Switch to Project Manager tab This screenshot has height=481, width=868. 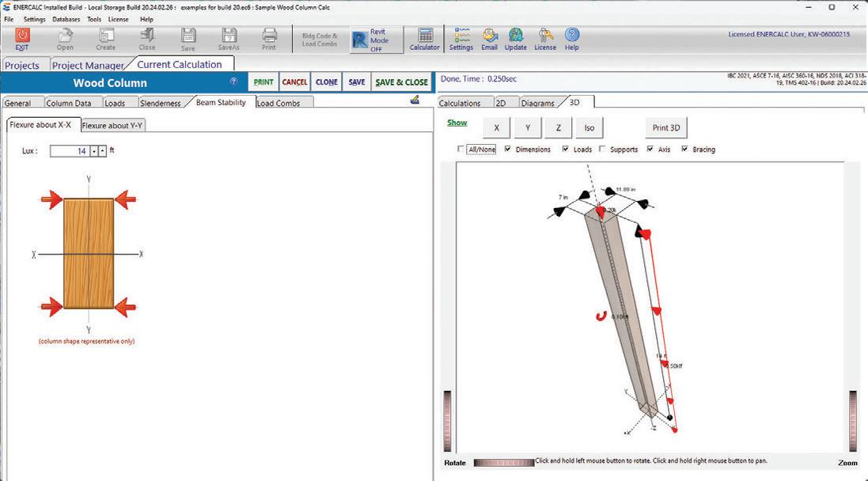(88, 66)
